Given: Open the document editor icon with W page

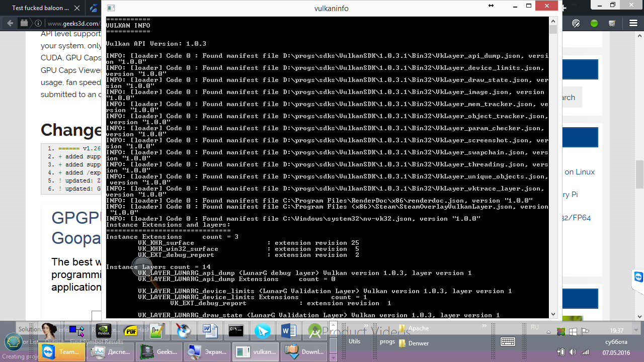Looking at the screenshot, I should (210, 331).
